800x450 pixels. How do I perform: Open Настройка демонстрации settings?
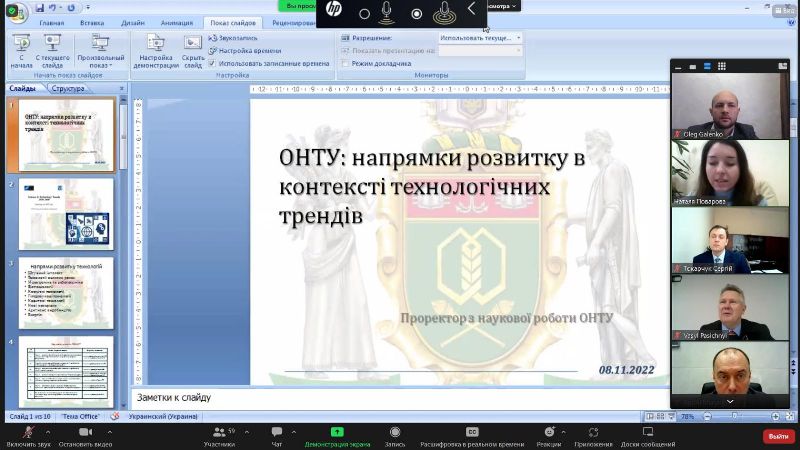point(156,51)
